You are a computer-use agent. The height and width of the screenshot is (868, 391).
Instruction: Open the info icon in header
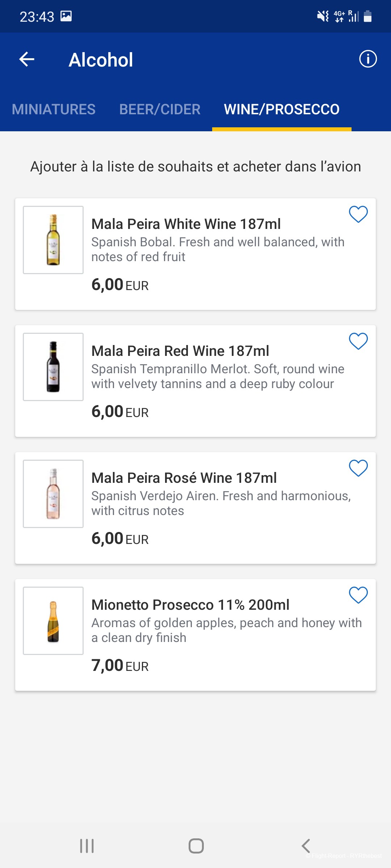pos(368,59)
